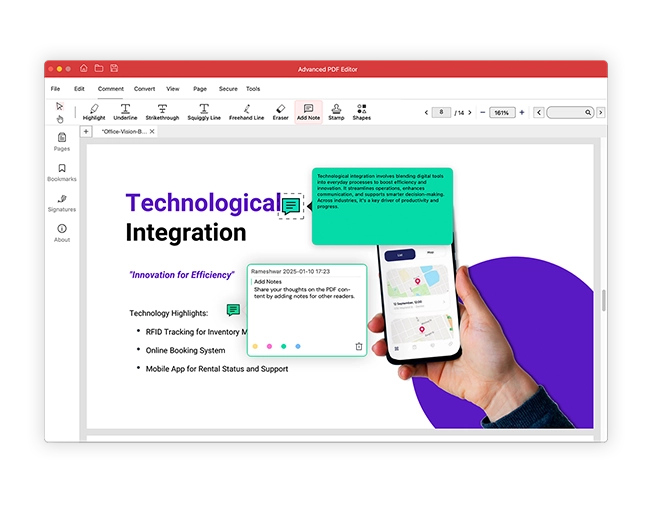Close the Office-Vision document tab
Screen dimensions: 652x506
coord(152,131)
